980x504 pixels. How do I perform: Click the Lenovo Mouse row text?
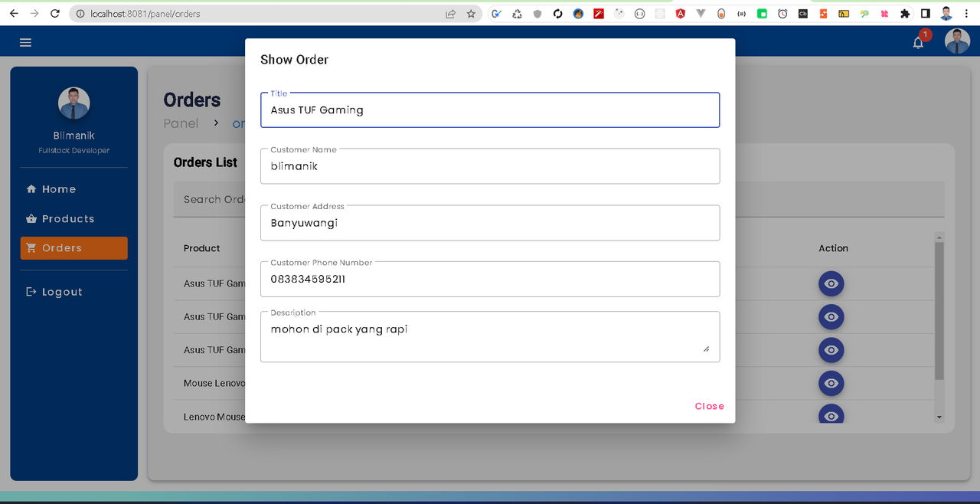[214, 417]
